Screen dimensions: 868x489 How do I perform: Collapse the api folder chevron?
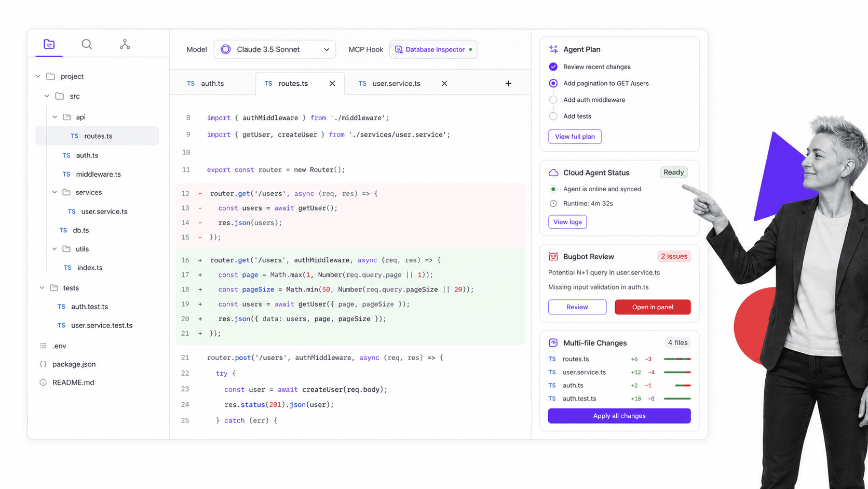click(55, 117)
